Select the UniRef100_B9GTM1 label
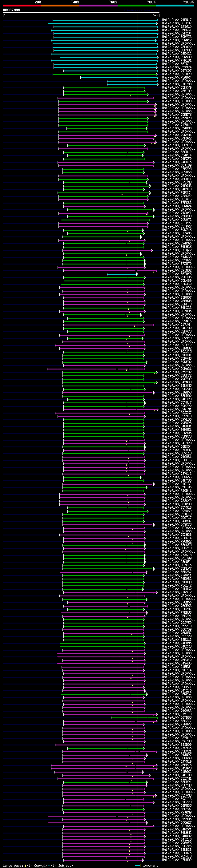This screenshot has height=868, width=197. click(177, 409)
